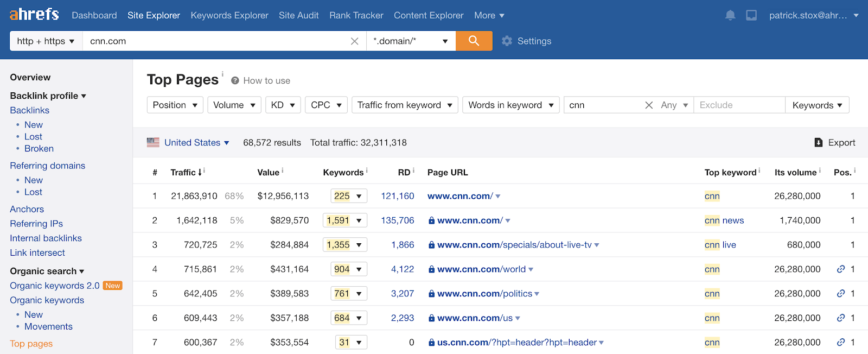This screenshot has height=354, width=868.
Task: Open the www.cnn.com/politics page URL
Action: click(x=484, y=294)
